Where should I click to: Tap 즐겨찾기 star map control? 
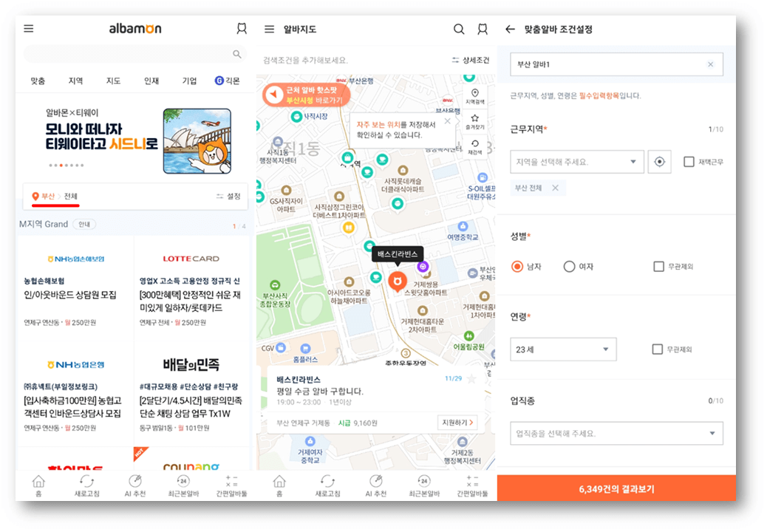coord(474,122)
